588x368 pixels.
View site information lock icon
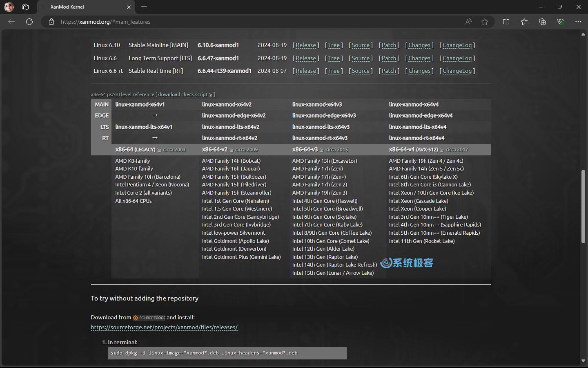[51, 22]
